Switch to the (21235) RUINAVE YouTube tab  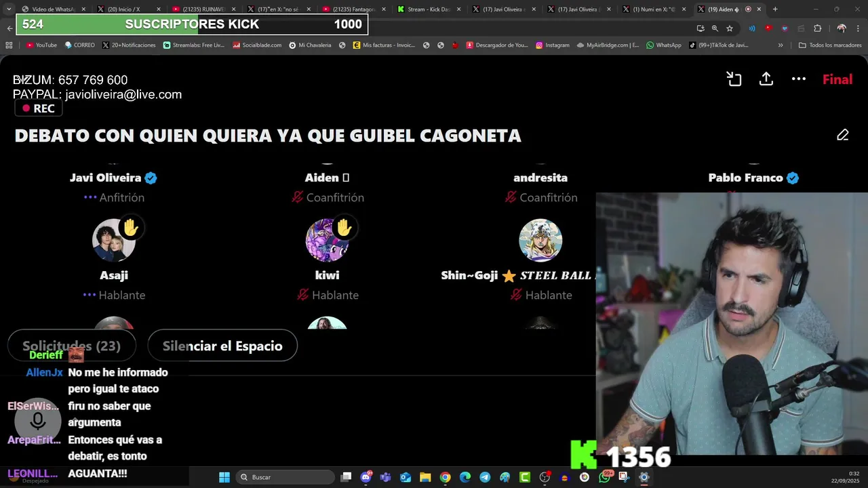(x=203, y=9)
